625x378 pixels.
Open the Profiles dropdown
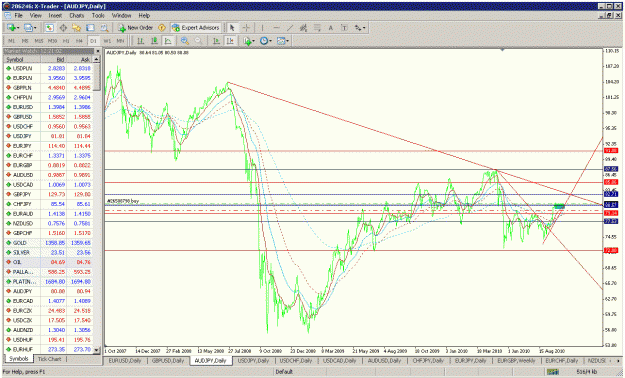(30, 28)
